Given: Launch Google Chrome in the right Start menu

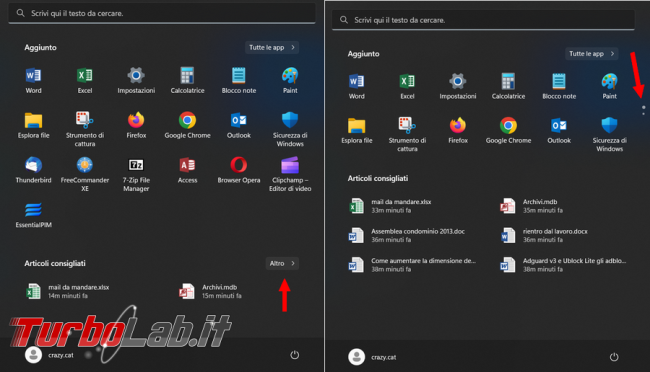Looking at the screenshot, I should [x=508, y=130].
